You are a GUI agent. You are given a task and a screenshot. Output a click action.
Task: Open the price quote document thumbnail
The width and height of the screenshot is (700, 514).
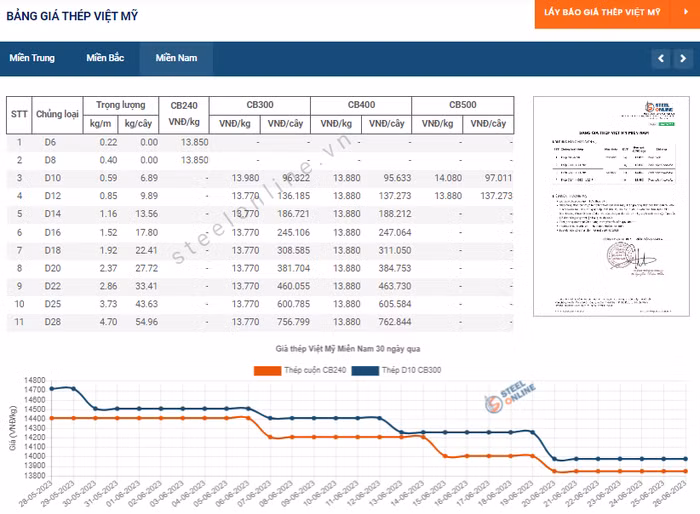tap(612, 206)
